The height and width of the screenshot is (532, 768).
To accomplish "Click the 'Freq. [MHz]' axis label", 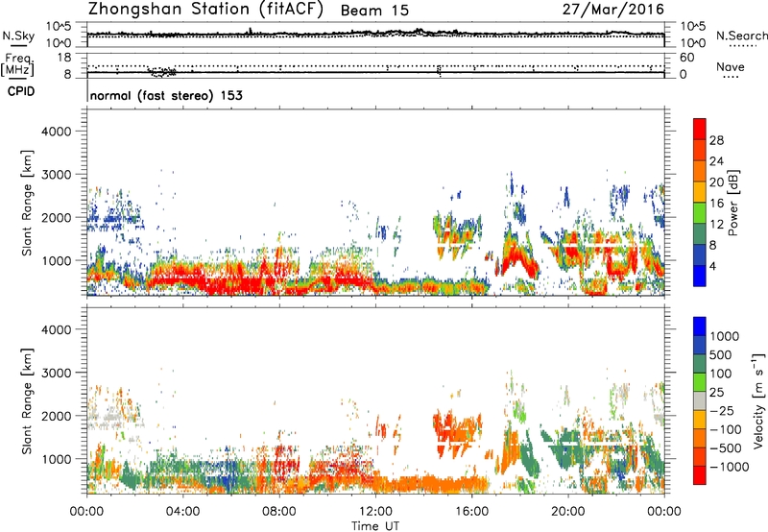I will pos(18,65).
